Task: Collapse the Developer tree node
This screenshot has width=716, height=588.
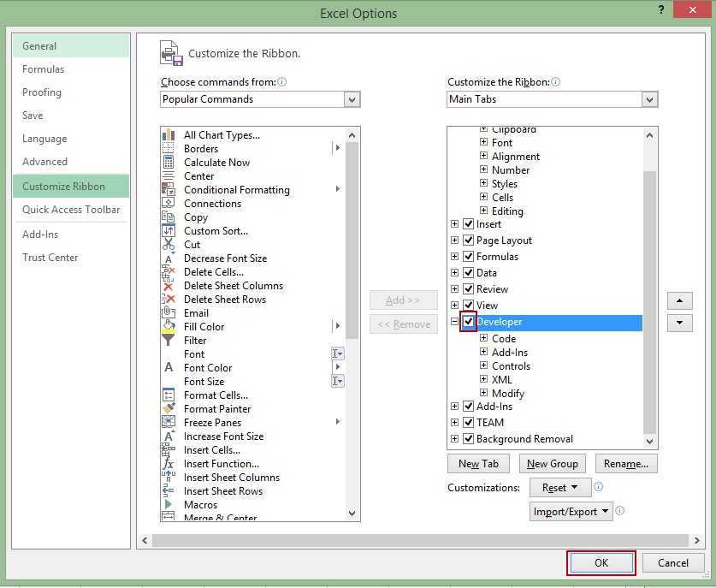Action: coord(454,322)
